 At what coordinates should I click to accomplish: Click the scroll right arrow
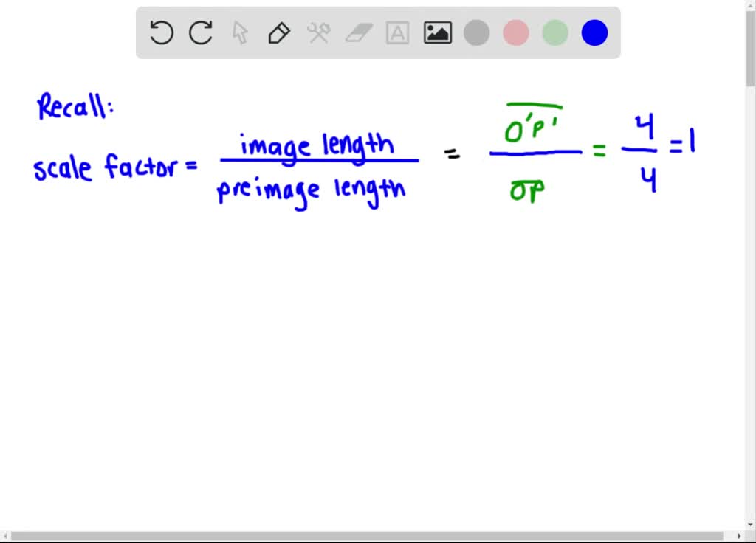[739, 536]
